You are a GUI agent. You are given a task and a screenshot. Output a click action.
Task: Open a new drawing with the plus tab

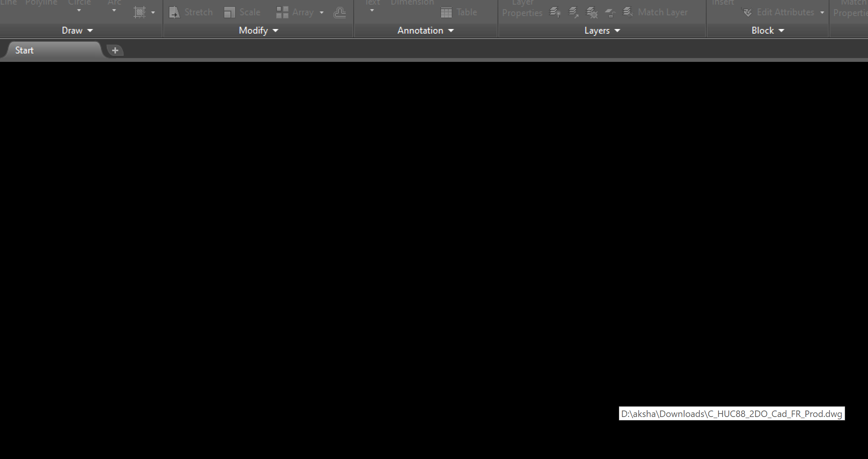tap(114, 50)
